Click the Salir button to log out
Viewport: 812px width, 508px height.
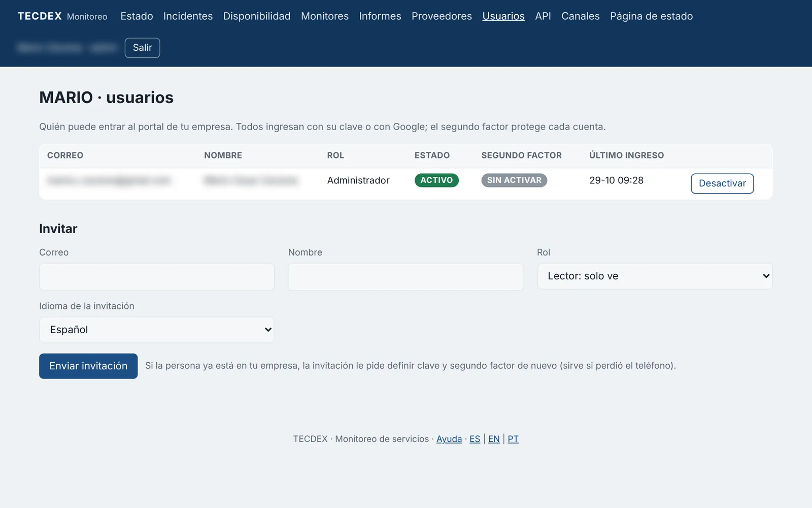point(143,48)
